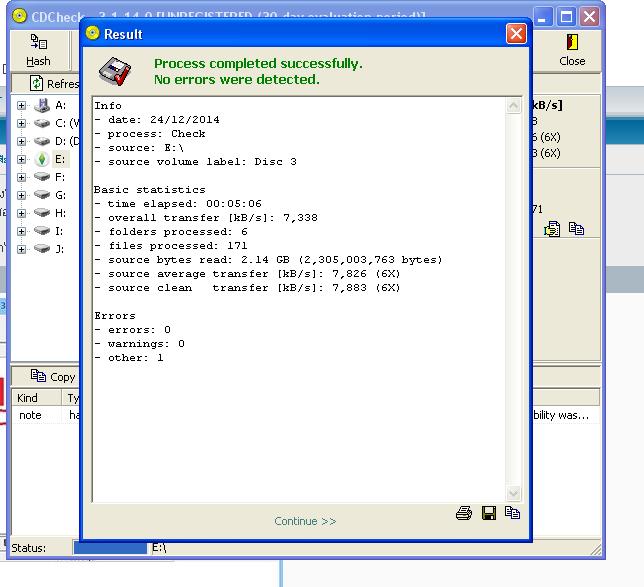The height and width of the screenshot is (587, 644).
Task: Click the Hash toolbar button
Action: pos(38,51)
